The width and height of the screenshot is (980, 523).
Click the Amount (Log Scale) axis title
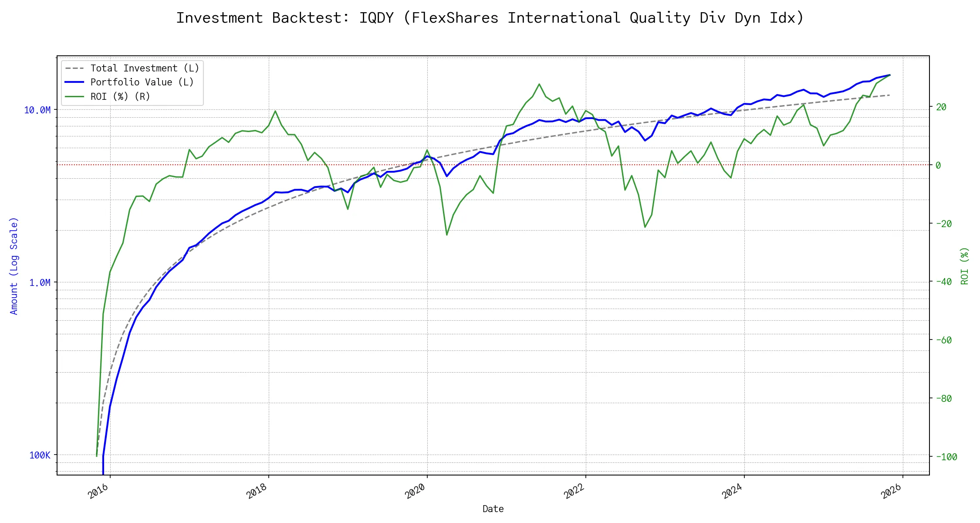[x=14, y=266]
